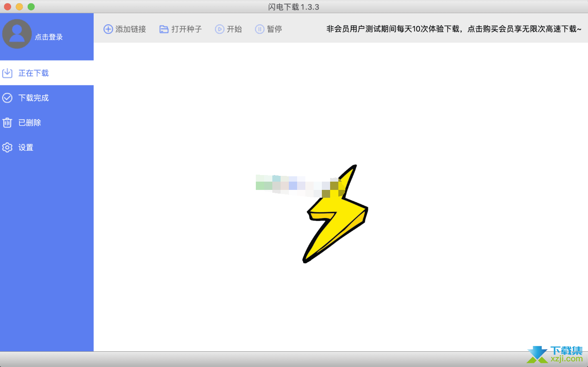The height and width of the screenshot is (367, 588).
Task: Click the 正在下载 download tray icon
Action: pyautogui.click(x=7, y=73)
